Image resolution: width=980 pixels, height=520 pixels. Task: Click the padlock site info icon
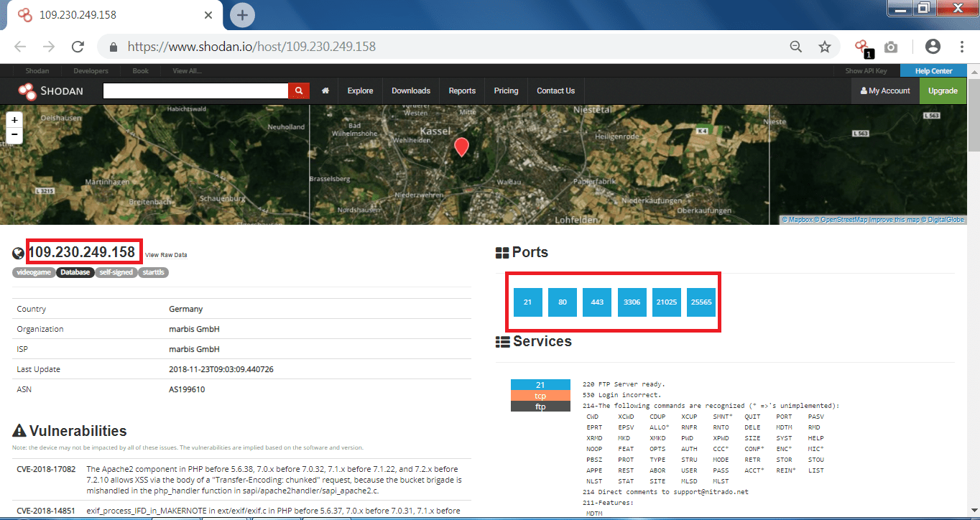(x=113, y=47)
